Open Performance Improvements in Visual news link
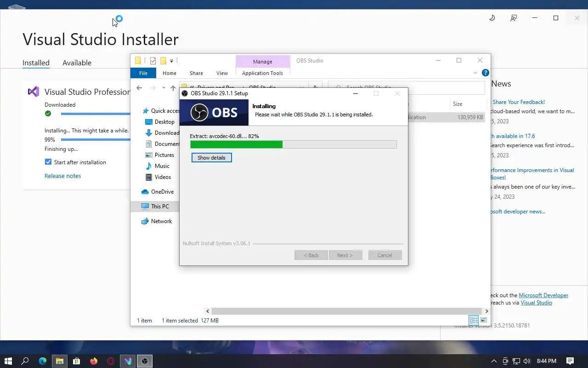This screenshot has width=588, height=368. pos(532,173)
